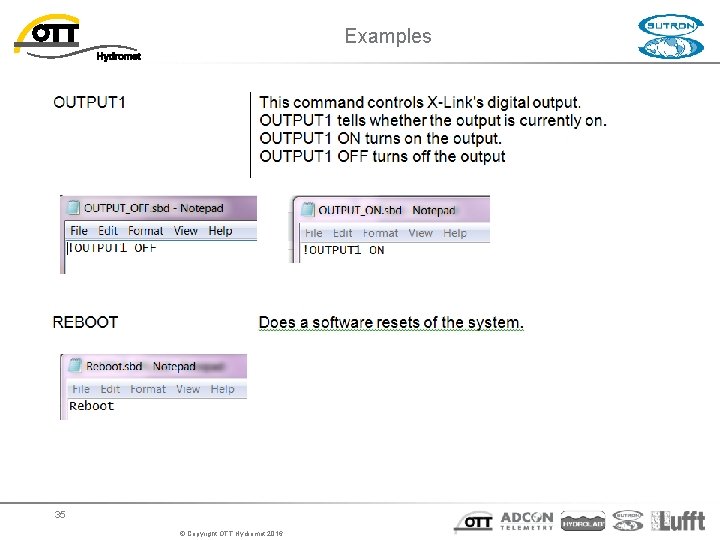Click the 'Reboot' text in Notepad

91,406
